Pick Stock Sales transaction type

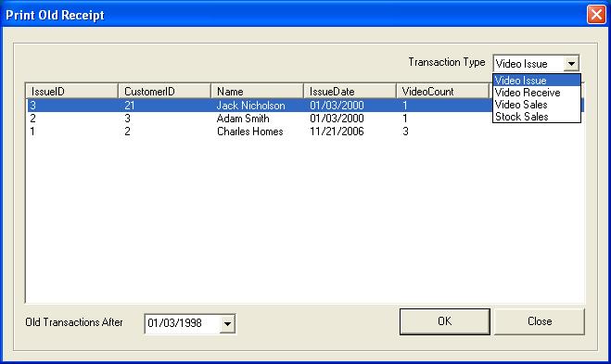coord(537,117)
